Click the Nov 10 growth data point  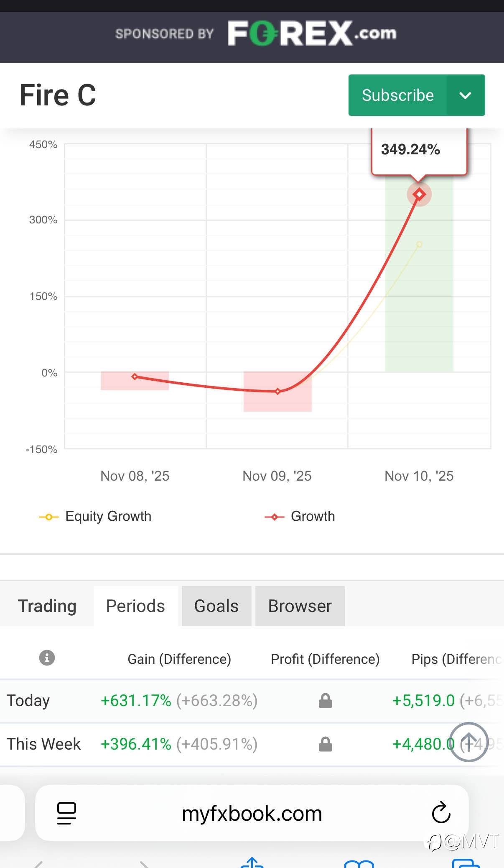tap(419, 194)
